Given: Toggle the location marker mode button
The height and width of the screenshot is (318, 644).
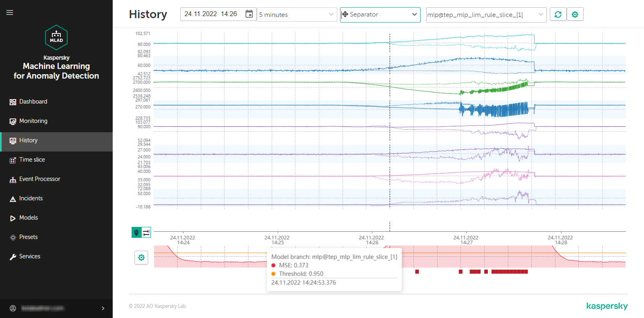Looking at the screenshot, I should click(x=136, y=233).
